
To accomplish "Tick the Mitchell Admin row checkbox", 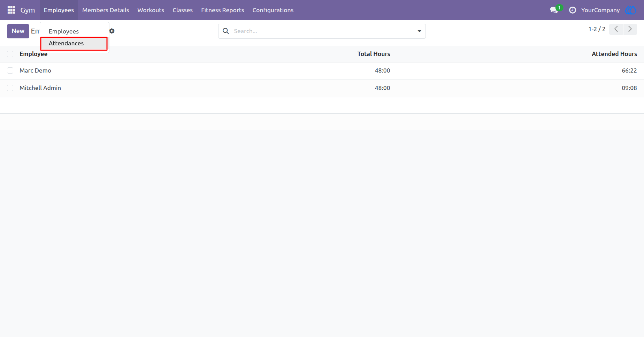I will click(x=10, y=88).
